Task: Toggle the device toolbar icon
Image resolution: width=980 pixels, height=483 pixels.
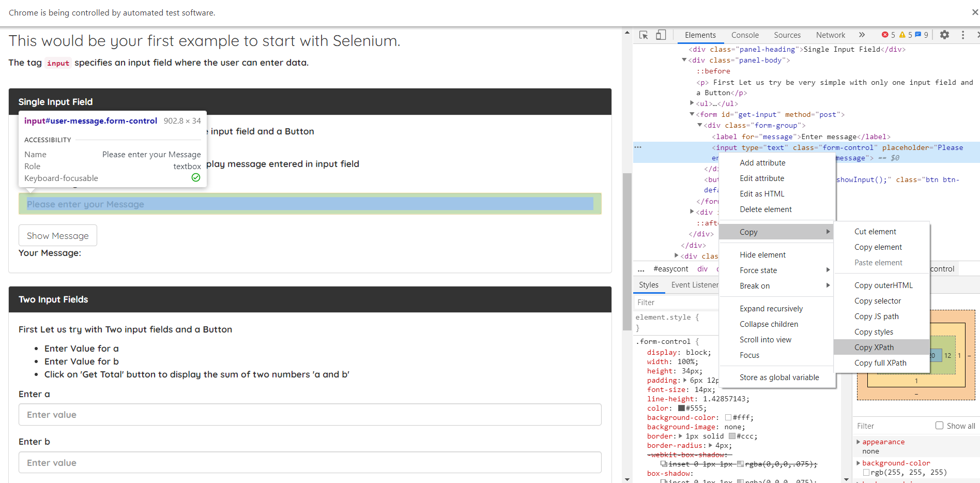Action: pyautogui.click(x=661, y=35)
